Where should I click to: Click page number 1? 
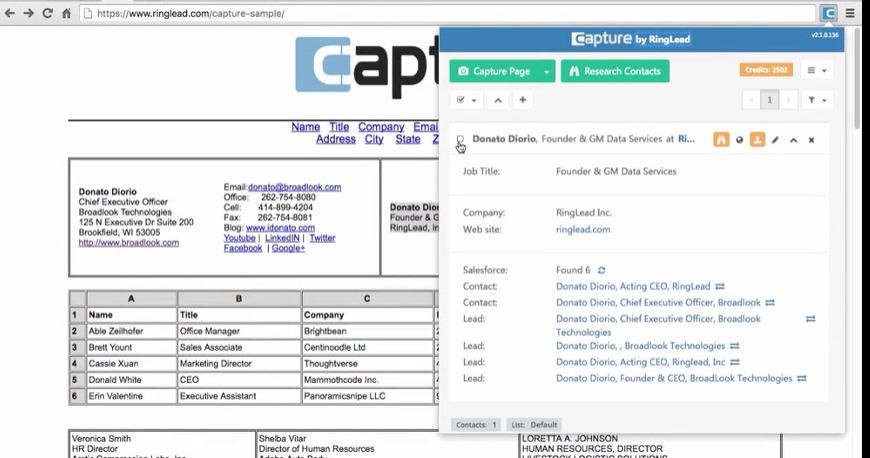pyautogui.click(x=769, y=100)
